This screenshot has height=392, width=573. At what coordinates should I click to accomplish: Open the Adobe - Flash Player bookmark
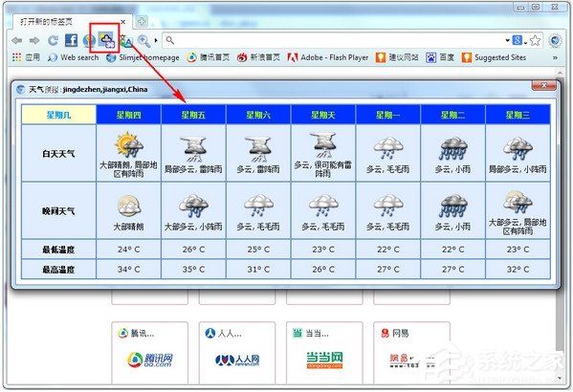click(x=328, y=57)
